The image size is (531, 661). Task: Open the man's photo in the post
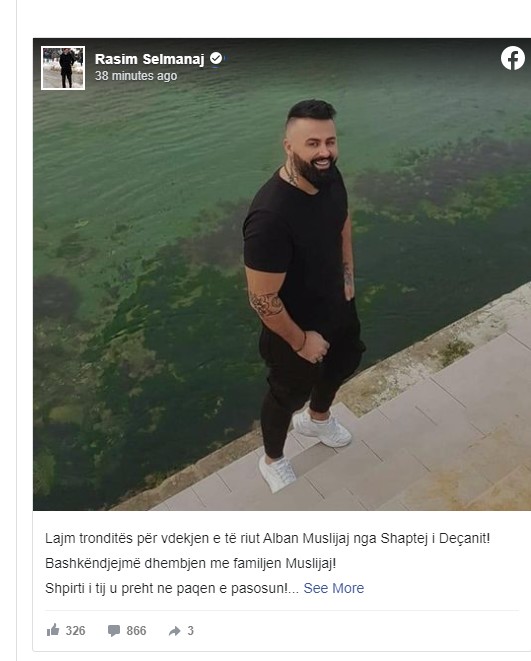click(282, 274)
